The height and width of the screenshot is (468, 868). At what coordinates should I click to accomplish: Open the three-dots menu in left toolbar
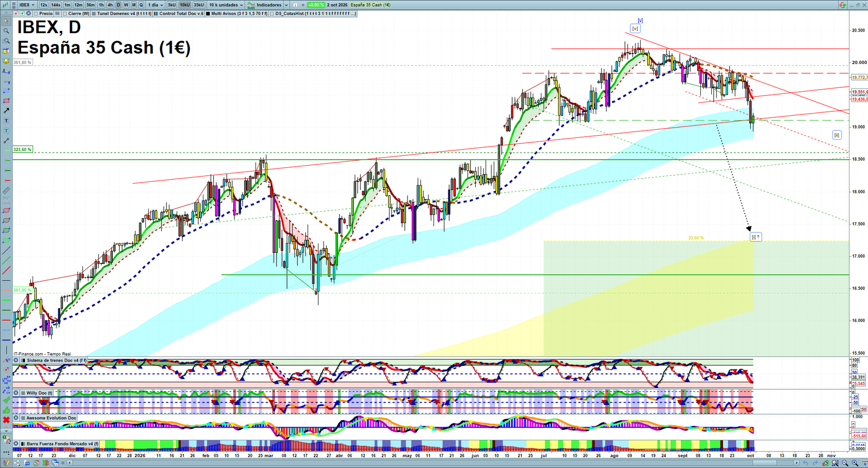(6, 453)
